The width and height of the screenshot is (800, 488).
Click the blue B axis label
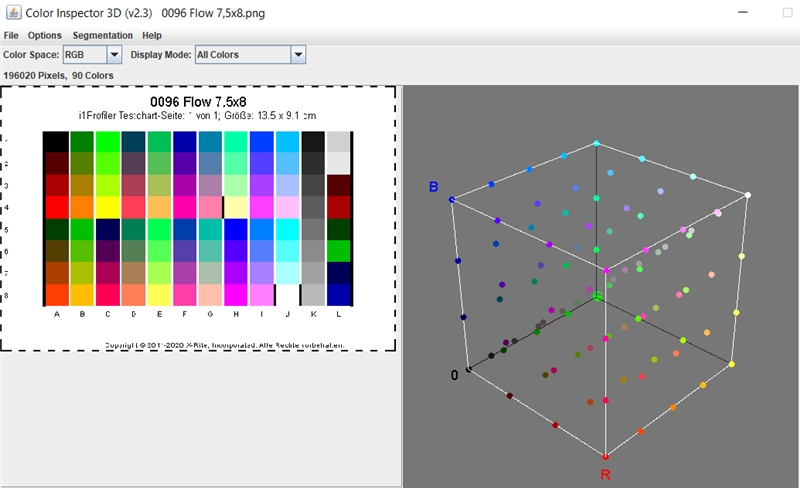point(434,187)
